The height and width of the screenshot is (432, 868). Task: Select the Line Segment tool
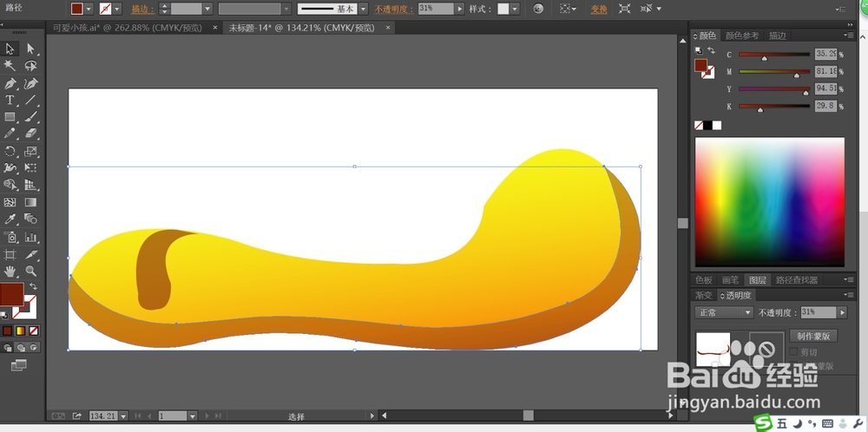click(x=30, y=100)
